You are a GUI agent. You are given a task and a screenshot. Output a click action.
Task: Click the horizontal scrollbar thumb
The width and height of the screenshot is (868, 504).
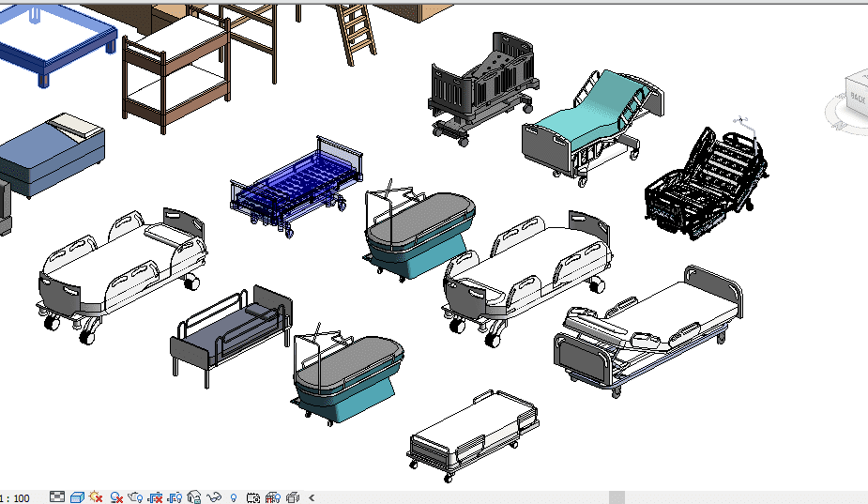617,497
